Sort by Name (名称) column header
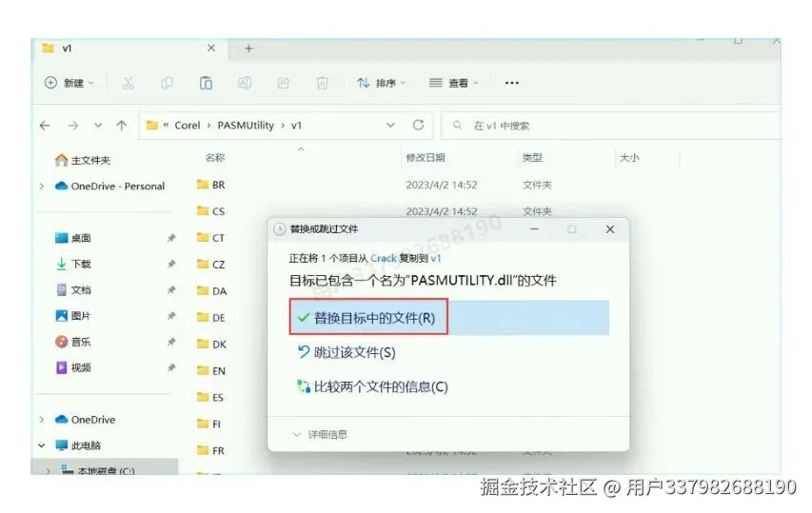Screen dimensions: 812x513 (215, 157)
